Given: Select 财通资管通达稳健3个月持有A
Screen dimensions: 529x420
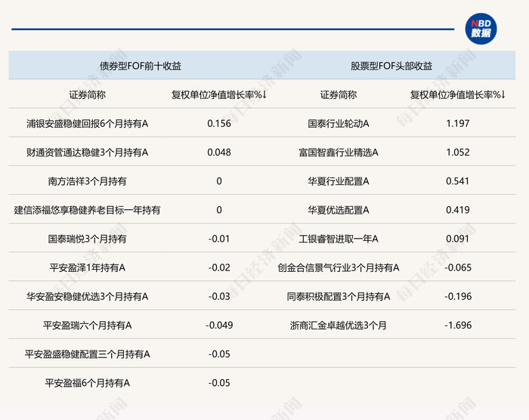Looking at the screenshot, I should 88,153.
